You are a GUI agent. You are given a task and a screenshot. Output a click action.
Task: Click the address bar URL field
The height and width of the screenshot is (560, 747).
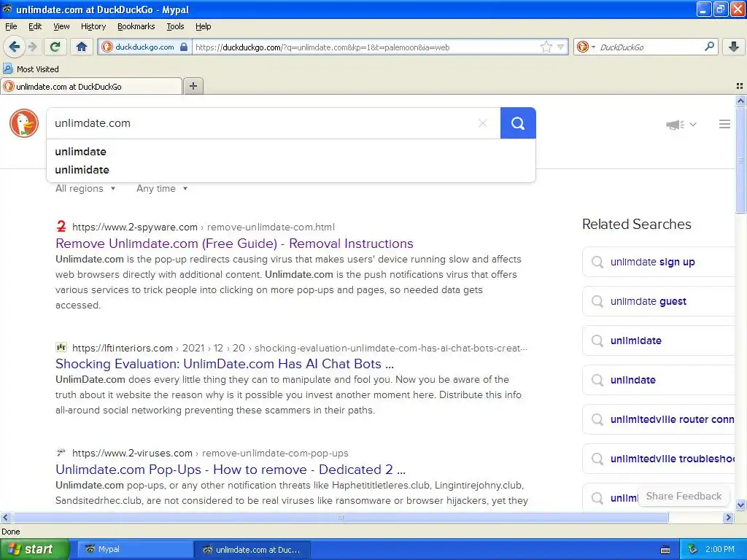(x=366, y=47)
